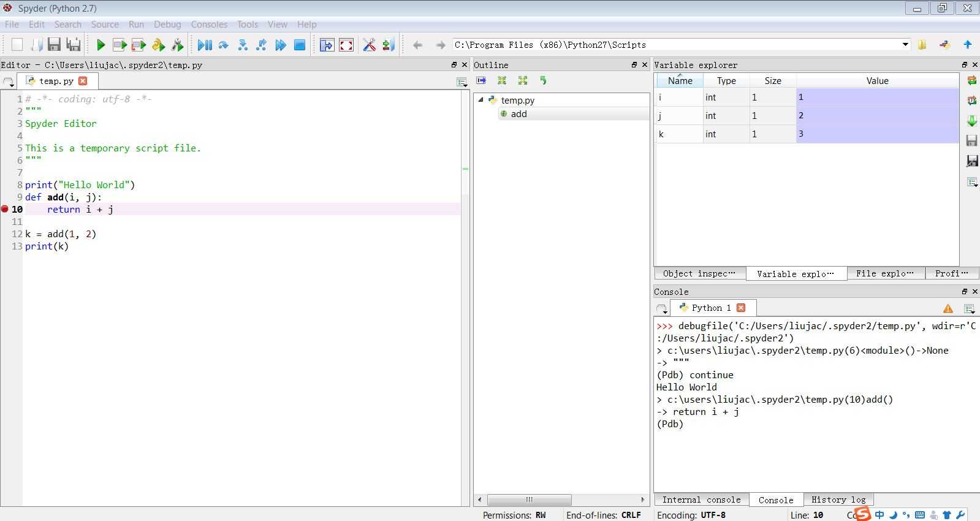Go forward to the next cursor position
Viewport: 980px width, 521px height.
pyautogui.click(x=440, y=45)
